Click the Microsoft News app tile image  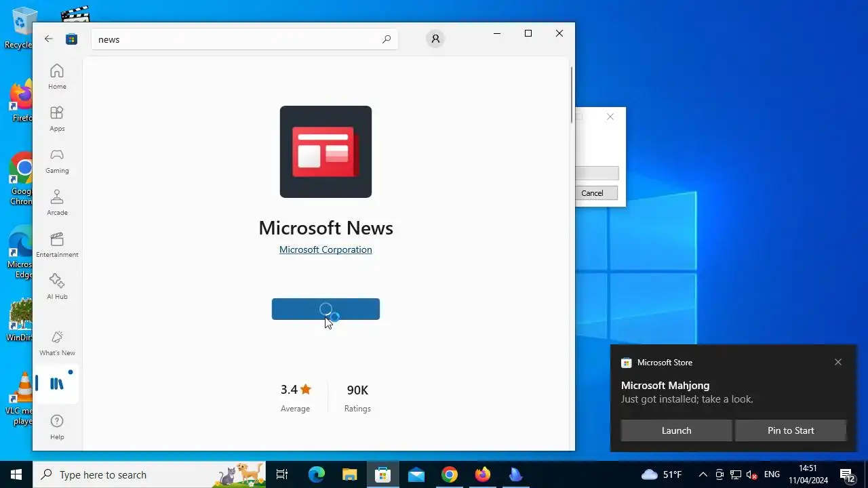click(325, 152)
